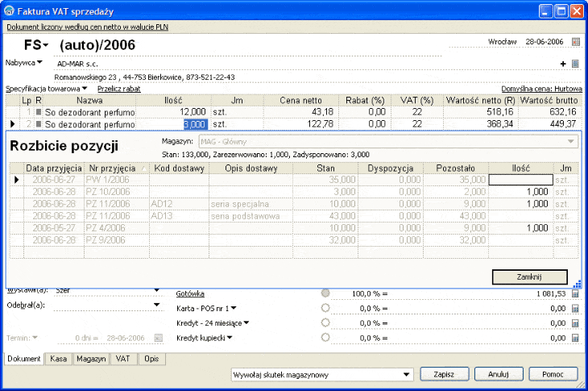588x391 pixels.
Task: Expand the Nabywca dropdown
Action: (x=24, y=63)
